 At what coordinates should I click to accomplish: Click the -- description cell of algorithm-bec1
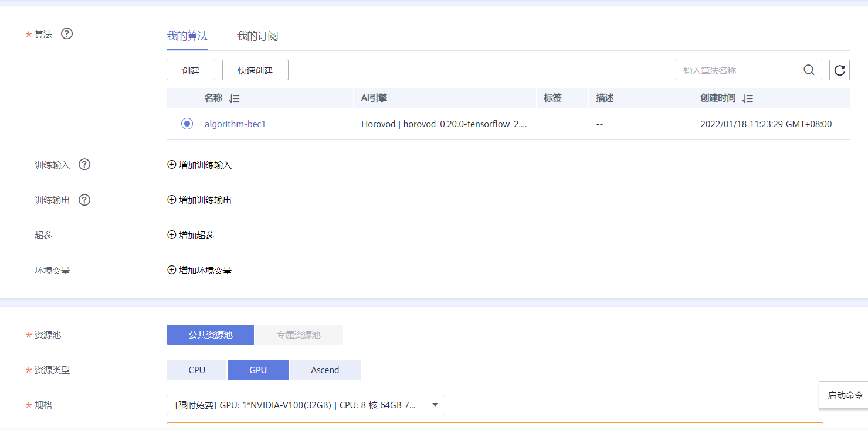coord(599,124)
